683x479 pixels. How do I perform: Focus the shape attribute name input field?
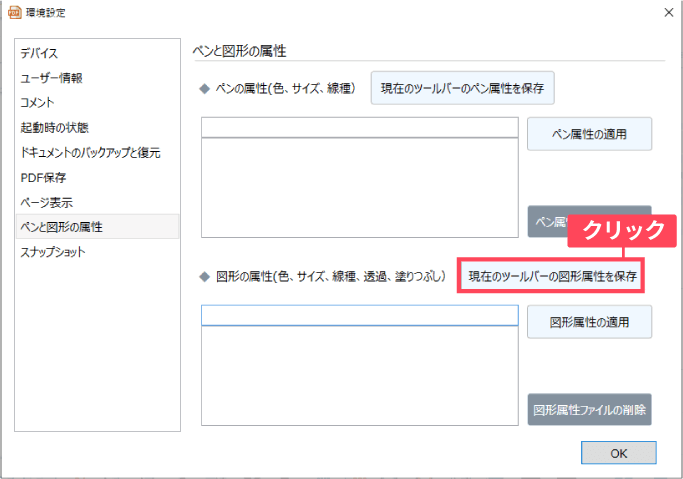pyautogui.click(x=360, y=316)
